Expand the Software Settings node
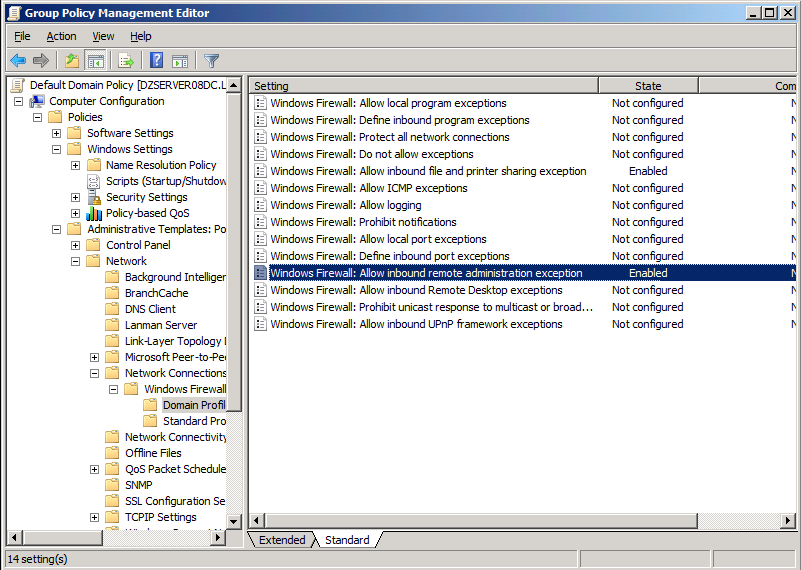801x570 pixels. point(56,133)
